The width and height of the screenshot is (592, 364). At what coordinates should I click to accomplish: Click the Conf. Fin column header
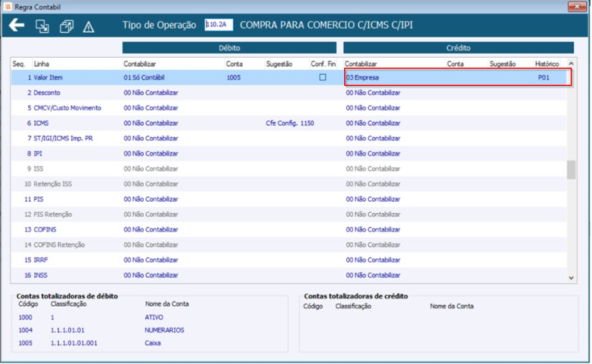coord(323,64)
